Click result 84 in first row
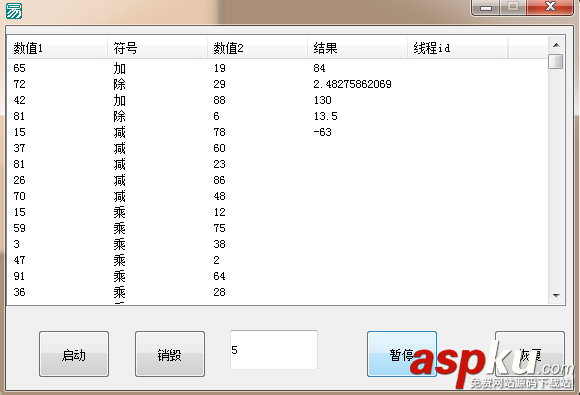580x395 pixels. [x=320, y=68]
